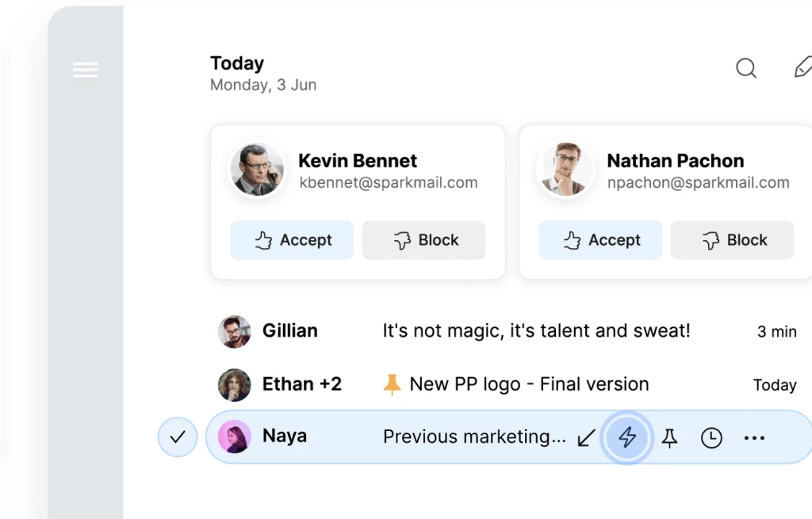This screenshot has height=519, width=812.
Task: Open more actions ellipsis on Naya's email
Action: pos(754,437)
